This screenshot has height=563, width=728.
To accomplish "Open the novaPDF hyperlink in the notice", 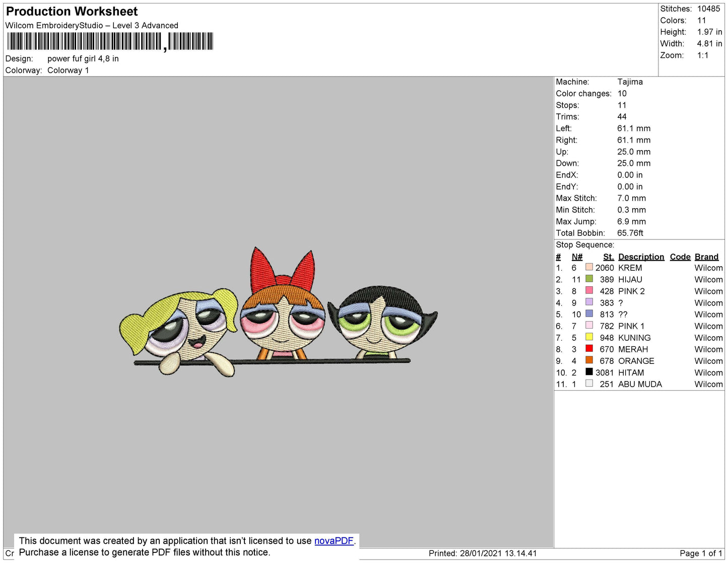I will (334, 541).
